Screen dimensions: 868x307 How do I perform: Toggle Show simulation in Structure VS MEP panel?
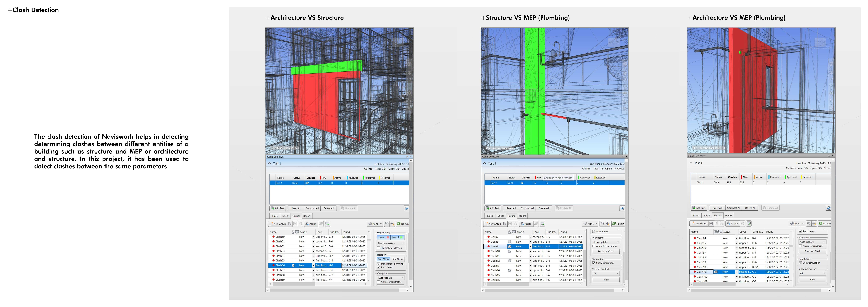(x=594, y=263)
